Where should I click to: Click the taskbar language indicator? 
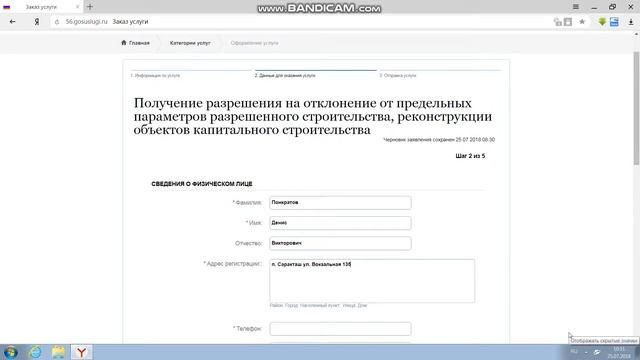(x=574, y=352)
